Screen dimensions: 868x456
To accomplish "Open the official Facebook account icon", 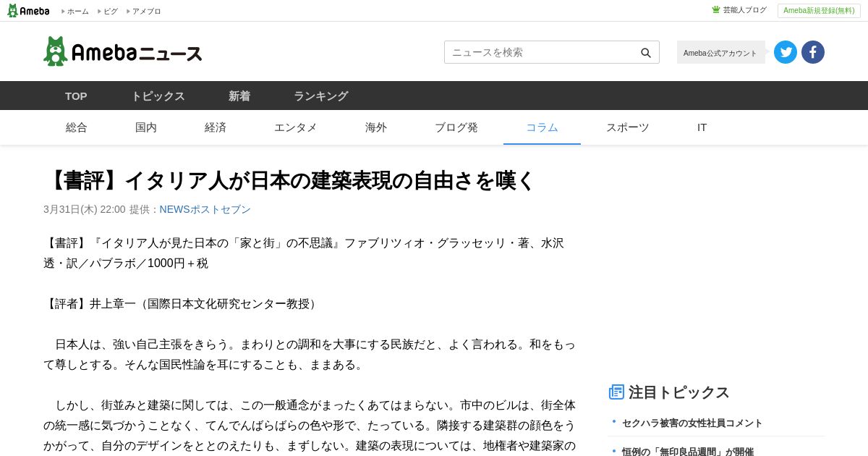I will click(813, 52).
